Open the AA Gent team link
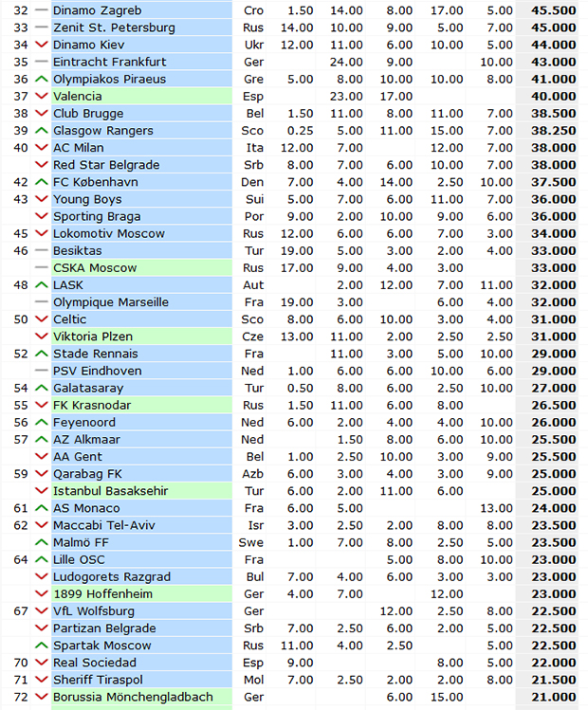The width and height of the screenshot is (588, 710). click(x=78, y=457)
